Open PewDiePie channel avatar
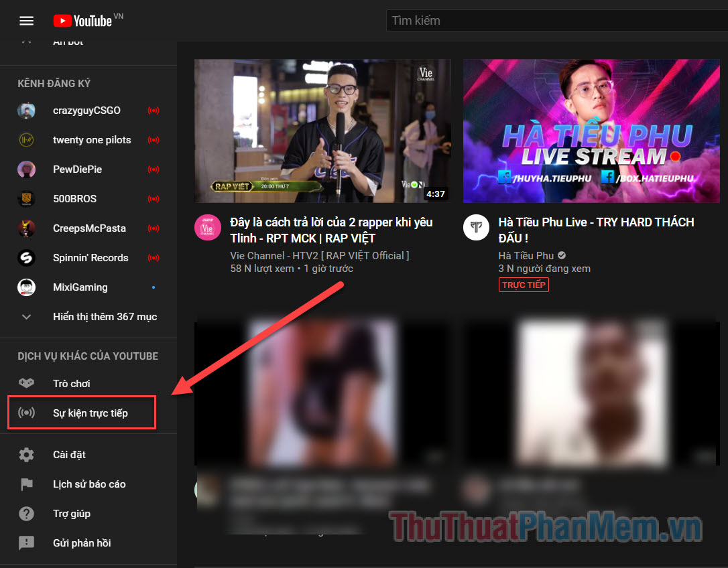Image resolution: width=728 pixels, height=568 pixels. 26,169
